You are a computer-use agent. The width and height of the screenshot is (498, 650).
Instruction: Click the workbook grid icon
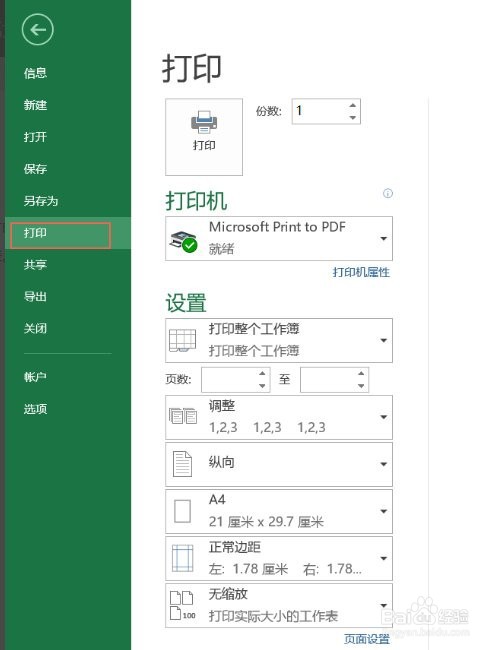coord(182,340)
